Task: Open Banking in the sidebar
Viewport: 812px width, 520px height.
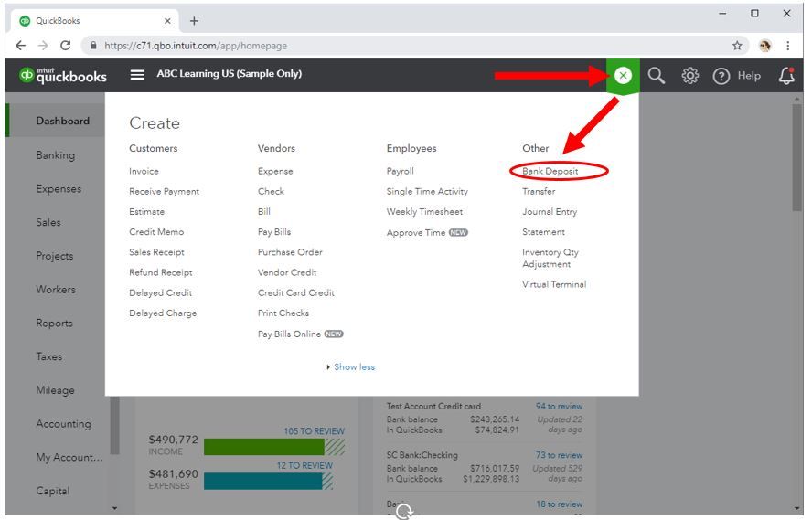Action: pos(56,155)
